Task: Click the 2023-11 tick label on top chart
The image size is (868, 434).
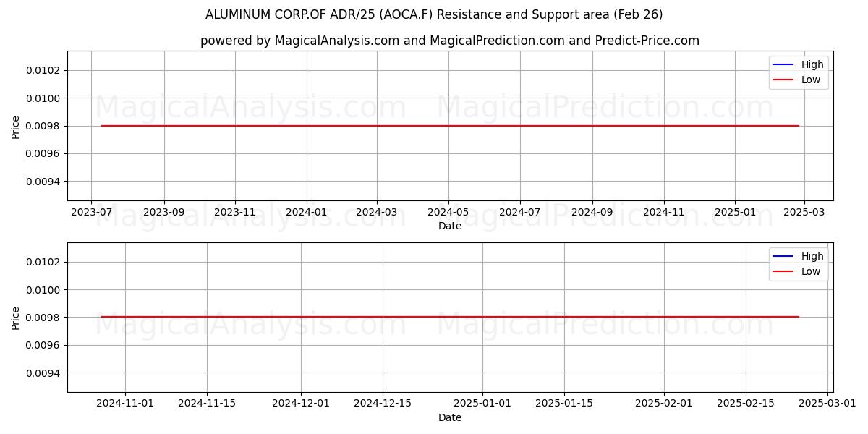Action: [235, 213]
